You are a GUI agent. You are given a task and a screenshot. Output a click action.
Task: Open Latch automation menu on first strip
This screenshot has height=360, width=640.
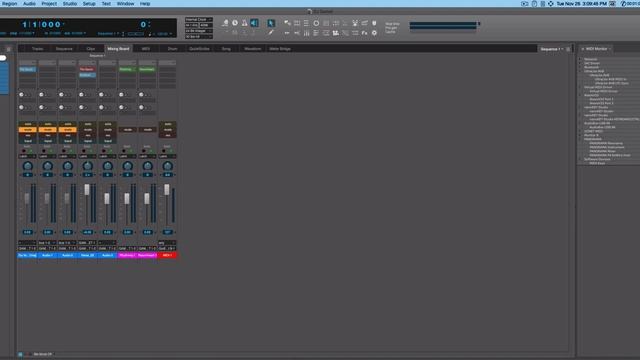27,156
